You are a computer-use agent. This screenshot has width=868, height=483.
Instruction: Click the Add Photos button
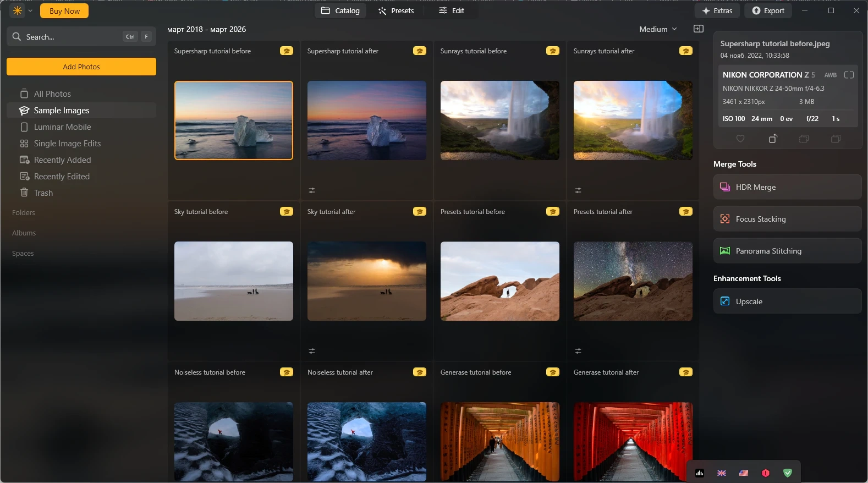(81, 67)
